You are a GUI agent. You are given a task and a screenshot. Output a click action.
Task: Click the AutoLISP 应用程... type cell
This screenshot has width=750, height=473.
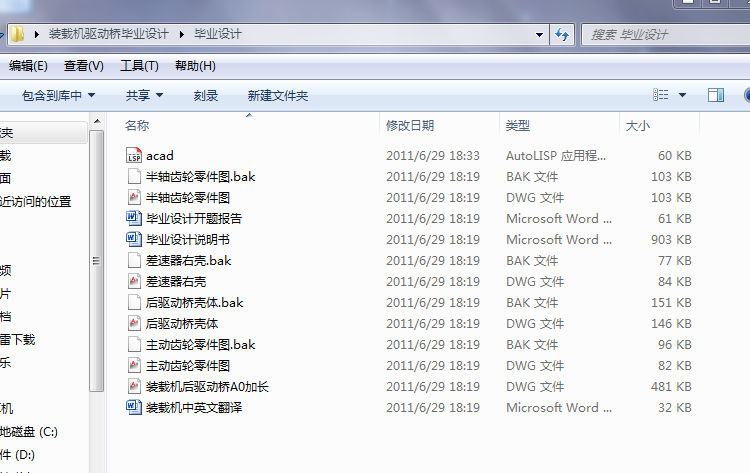pos(556,155)
